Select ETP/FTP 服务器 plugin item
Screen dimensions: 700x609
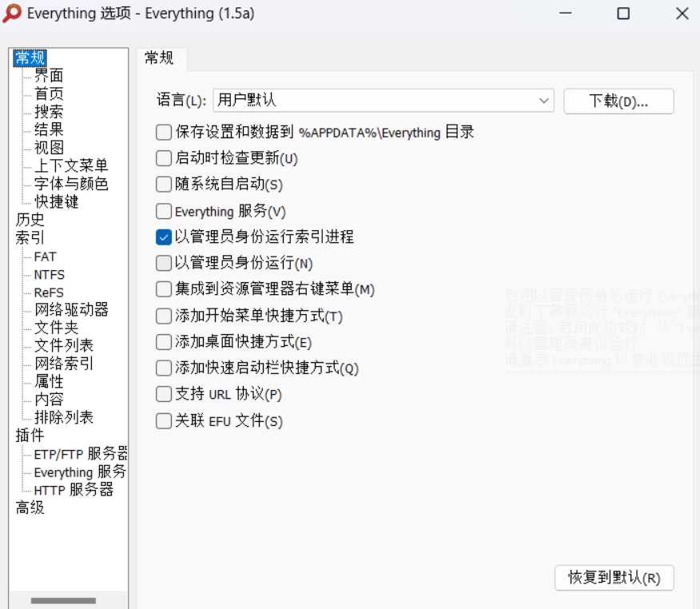tap(81, 454)
